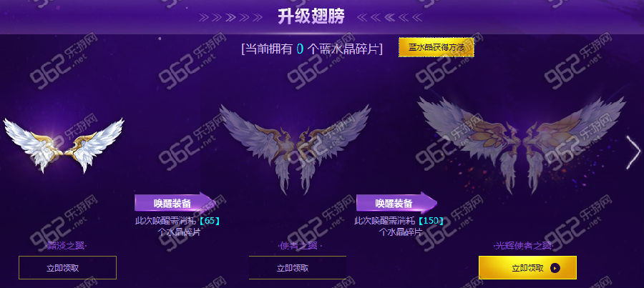Click the 【150】 crystal cost text

click(x=431, y=221)
